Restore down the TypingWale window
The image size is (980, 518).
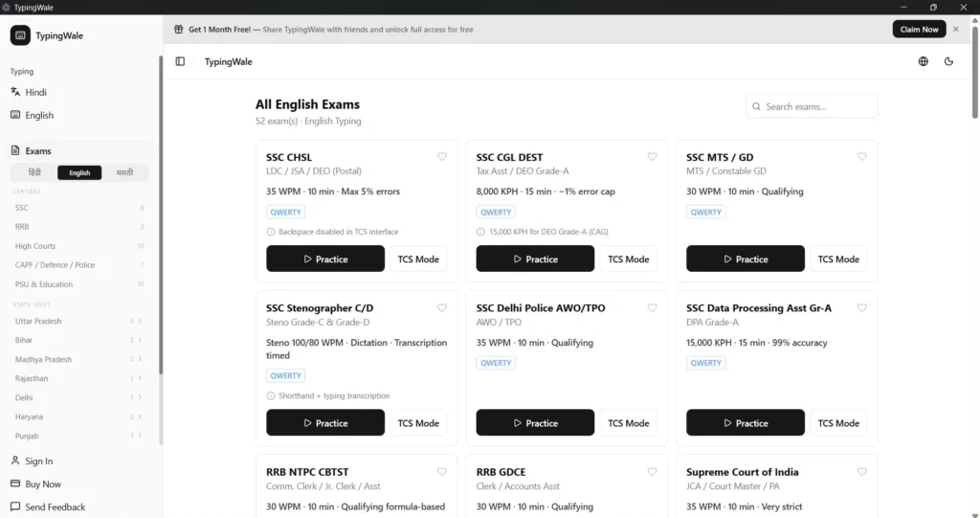933,7
